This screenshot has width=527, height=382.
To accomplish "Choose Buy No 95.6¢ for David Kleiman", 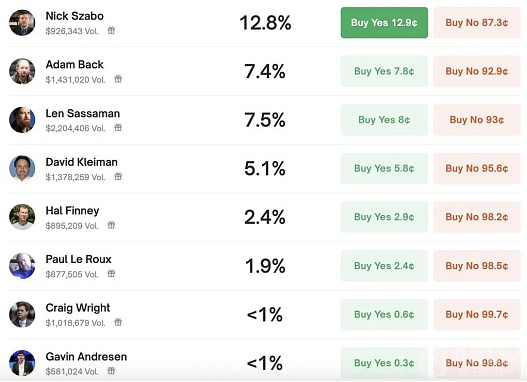I will point(477,168).
